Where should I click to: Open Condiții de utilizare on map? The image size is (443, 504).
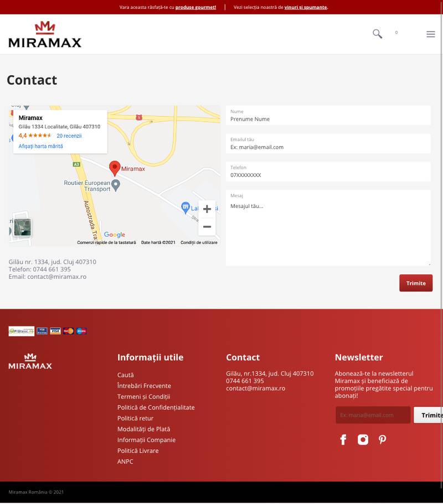coord(199,242)
